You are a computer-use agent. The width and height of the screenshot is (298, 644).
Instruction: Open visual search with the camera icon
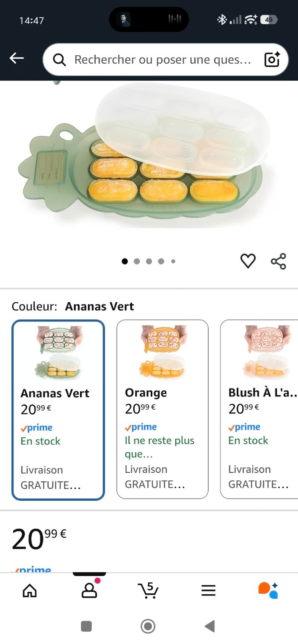(272, 60)
